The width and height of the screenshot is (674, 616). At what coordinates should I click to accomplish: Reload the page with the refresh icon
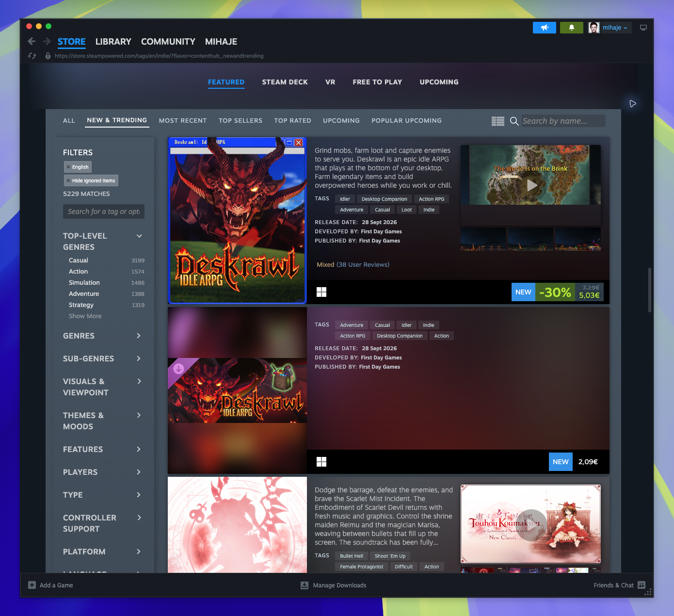(32, 56)
